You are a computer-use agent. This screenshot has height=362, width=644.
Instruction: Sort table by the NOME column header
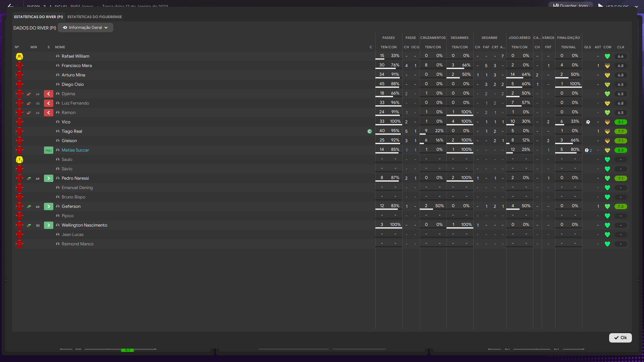60,47
